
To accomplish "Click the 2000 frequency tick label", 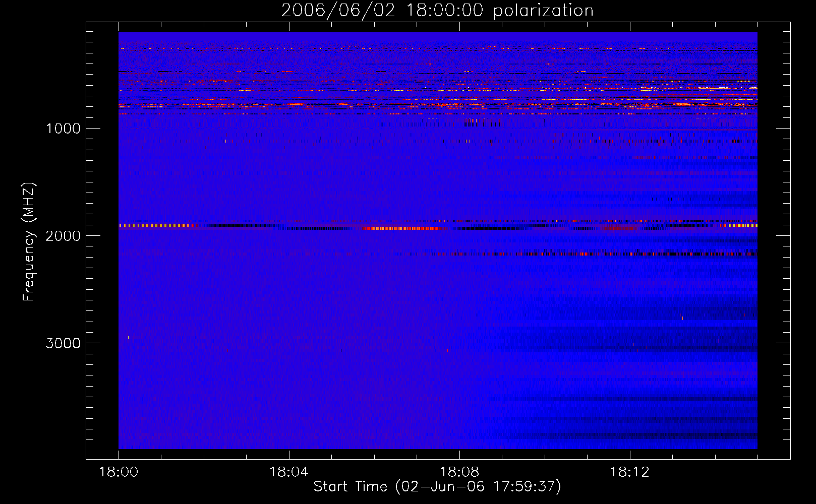I will pos(63,236).
